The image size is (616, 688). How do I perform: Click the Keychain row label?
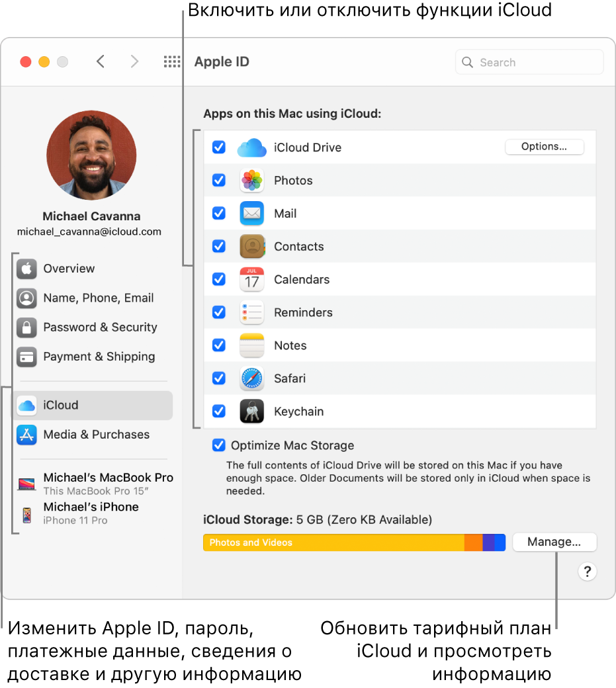(299, 411)
